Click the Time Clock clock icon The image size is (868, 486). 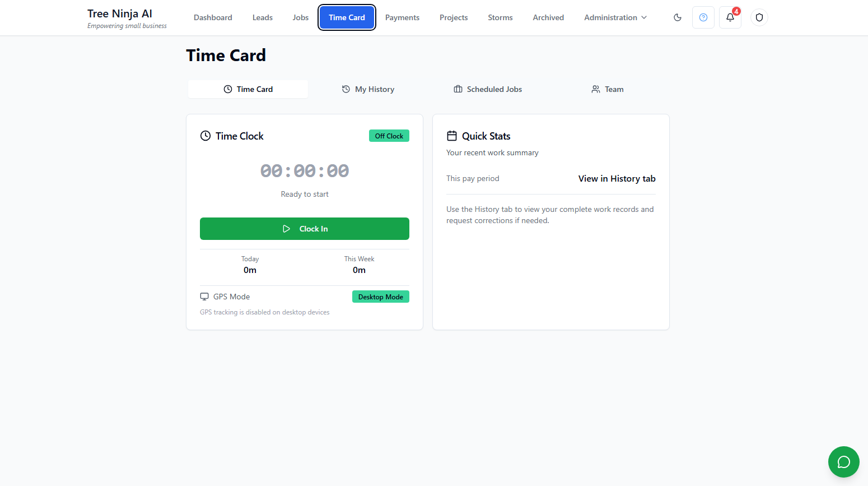pos(206,136)
